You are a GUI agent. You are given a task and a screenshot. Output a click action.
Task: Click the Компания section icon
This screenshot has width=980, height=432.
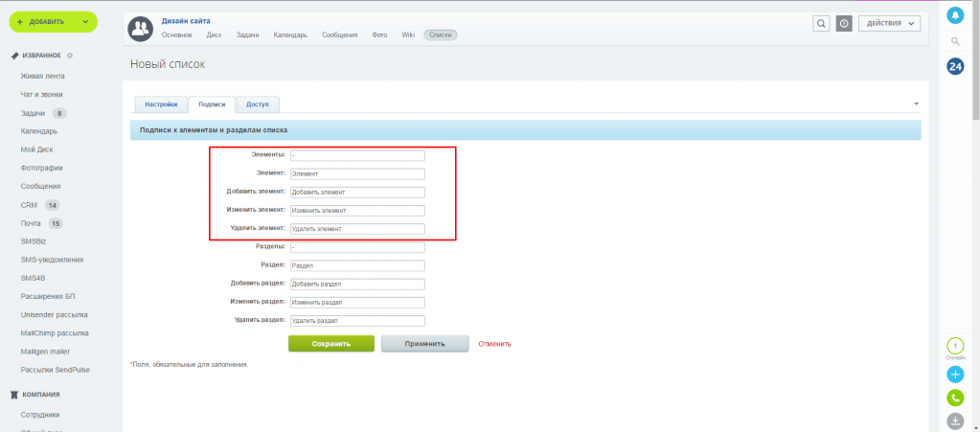14,395
